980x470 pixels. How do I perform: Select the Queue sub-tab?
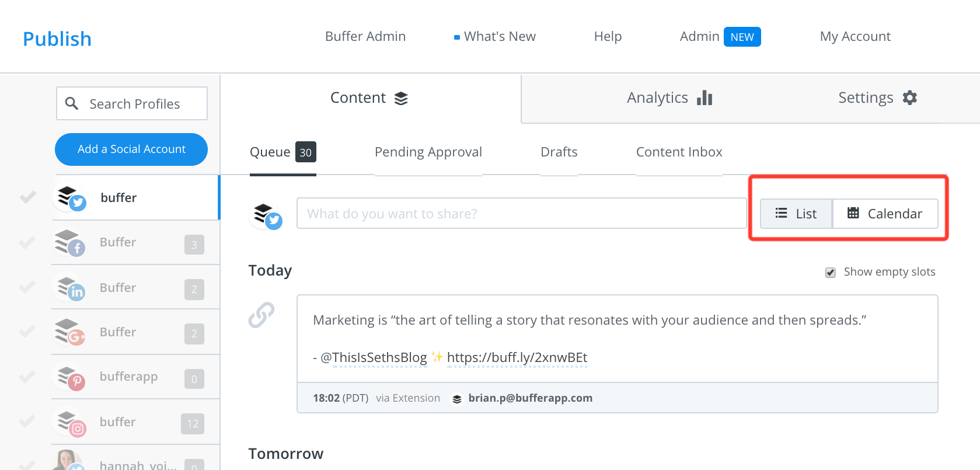(x=283, y=152)
